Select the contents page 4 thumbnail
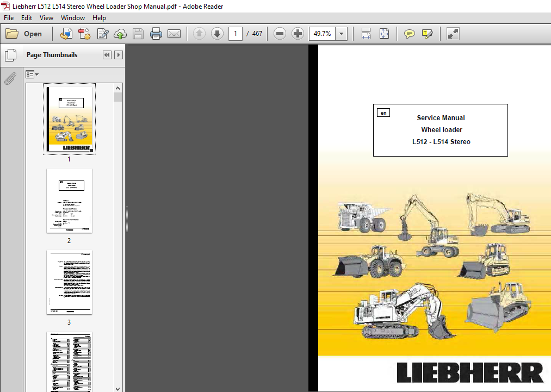 click(x=69, y=362)
